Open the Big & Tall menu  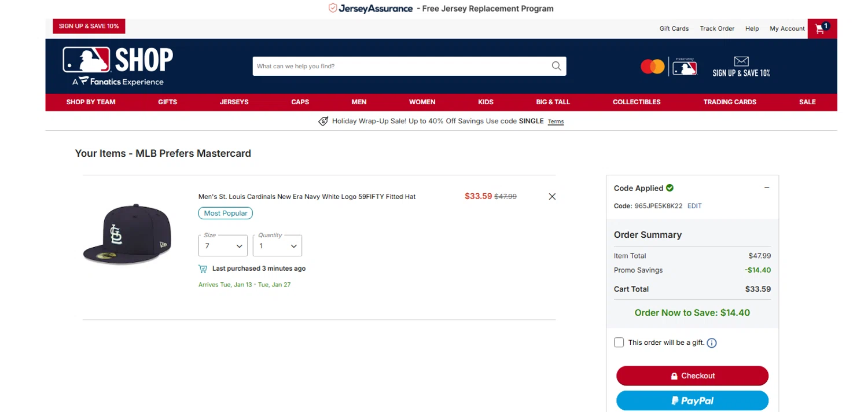553,102
